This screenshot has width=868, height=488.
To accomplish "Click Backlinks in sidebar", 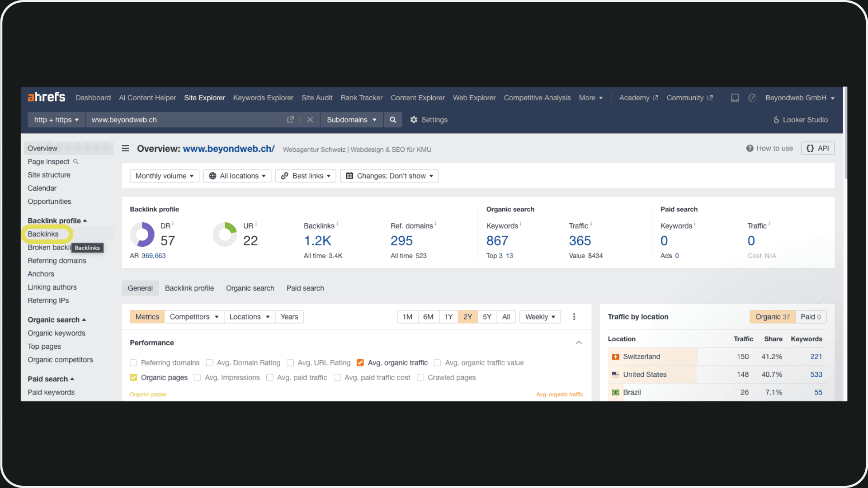I will 43,234.
